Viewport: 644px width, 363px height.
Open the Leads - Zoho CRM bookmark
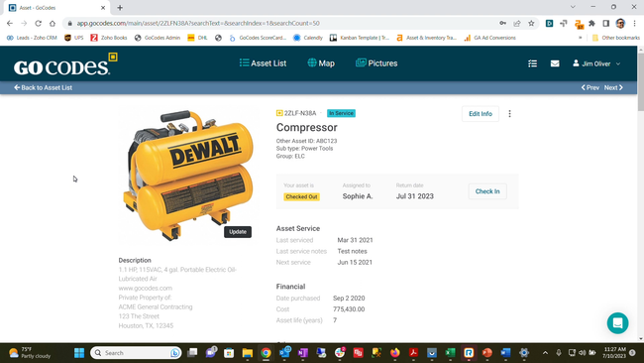32,38
